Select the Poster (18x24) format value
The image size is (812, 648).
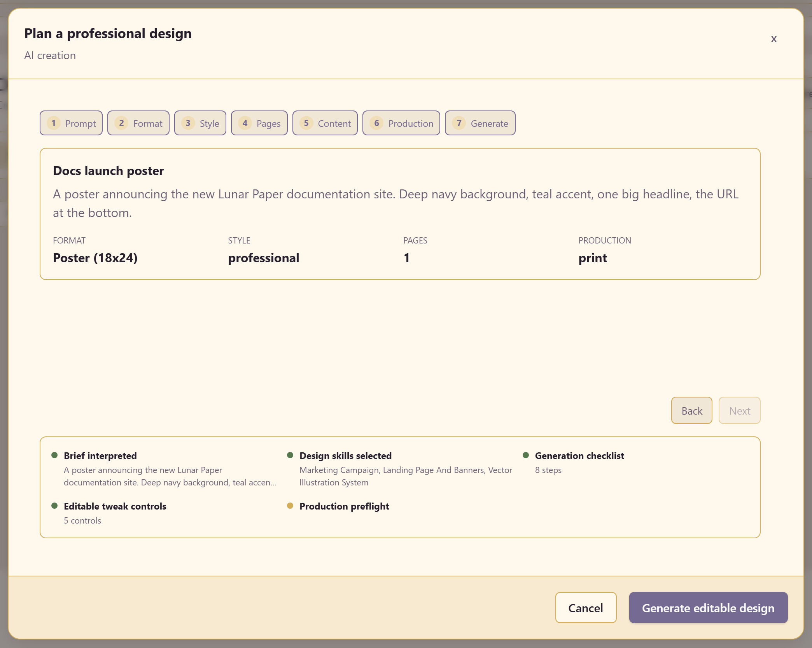[x=95, y=257]
